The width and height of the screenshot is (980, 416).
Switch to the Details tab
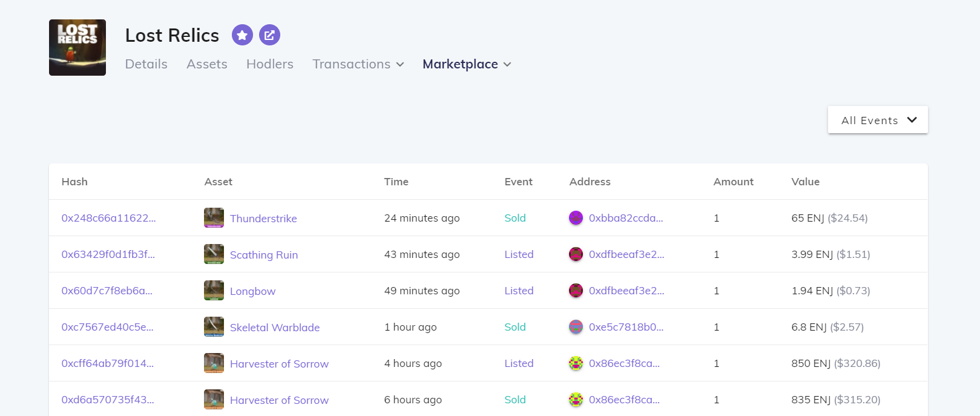click(146, 64)
